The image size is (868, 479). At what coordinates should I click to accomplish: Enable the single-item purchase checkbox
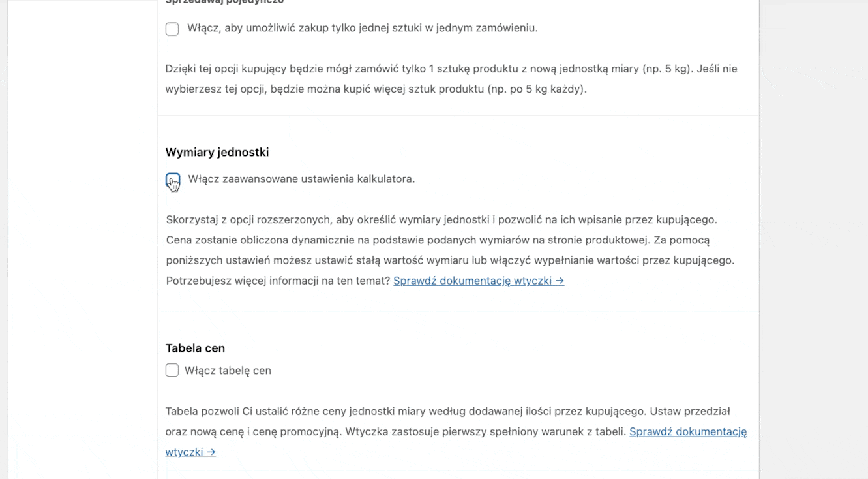(172, 29)
